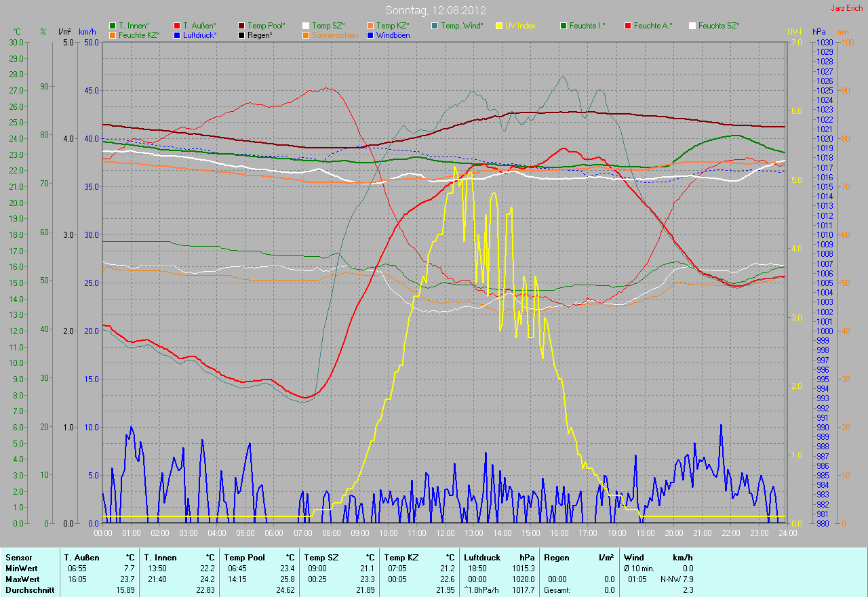
Task: Select the black Regen legend swatch
Action: [241, 35]
